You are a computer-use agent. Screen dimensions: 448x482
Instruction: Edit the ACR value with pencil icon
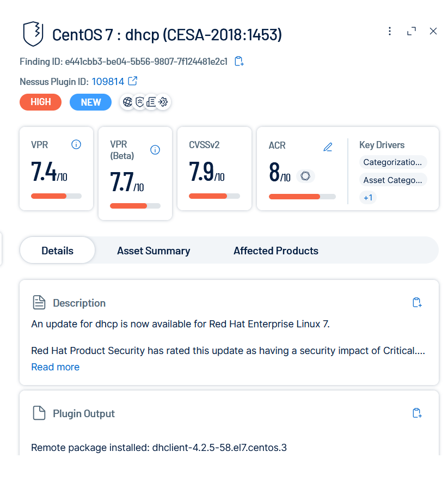pos(328,147)
